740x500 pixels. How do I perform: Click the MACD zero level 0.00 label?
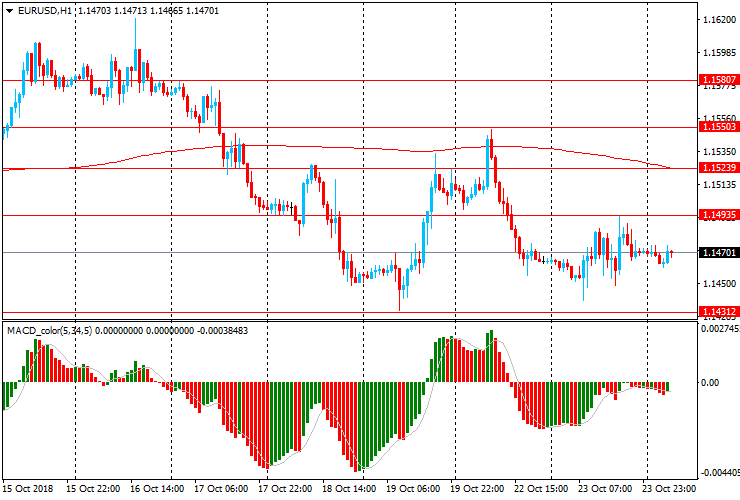click(714, 382)
